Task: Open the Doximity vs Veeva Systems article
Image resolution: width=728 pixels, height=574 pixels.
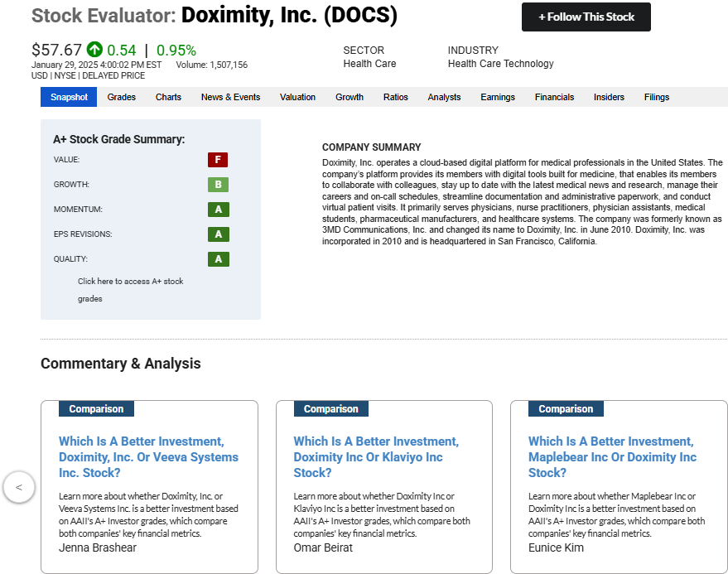Action: coord(148,457)
